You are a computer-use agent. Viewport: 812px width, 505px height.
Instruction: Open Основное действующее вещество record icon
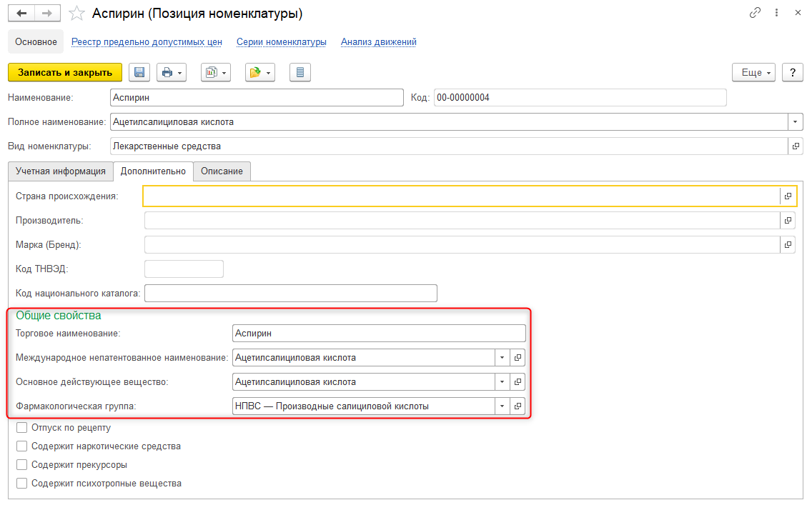click(518, 382)
